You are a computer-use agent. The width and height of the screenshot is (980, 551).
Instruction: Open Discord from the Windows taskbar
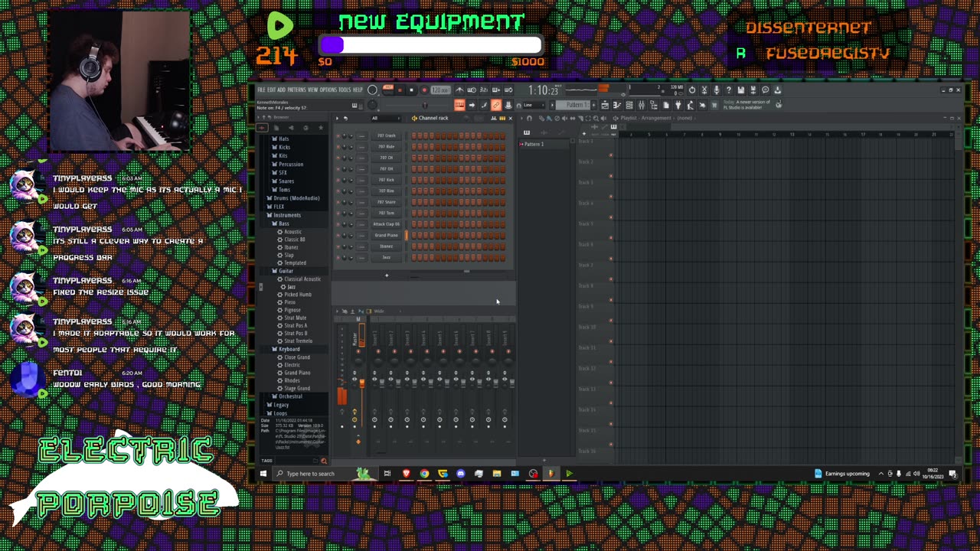click(x=460, y=474)
